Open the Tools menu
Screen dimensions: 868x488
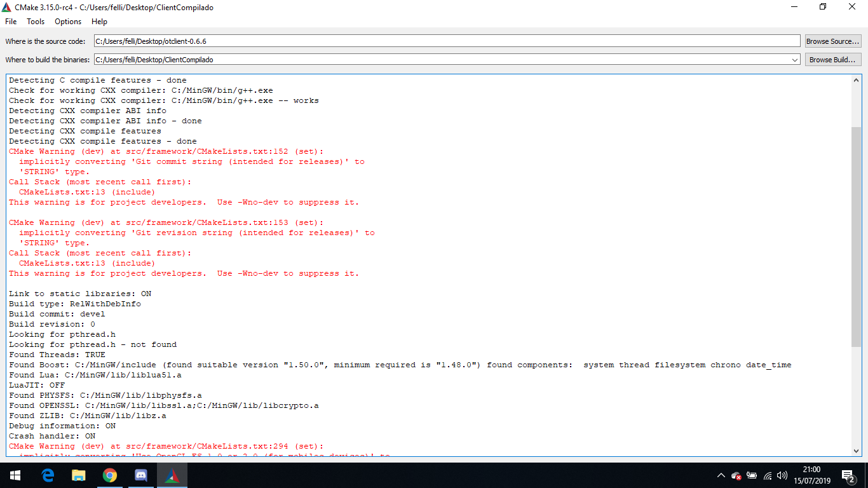click(x=36, y=22)
